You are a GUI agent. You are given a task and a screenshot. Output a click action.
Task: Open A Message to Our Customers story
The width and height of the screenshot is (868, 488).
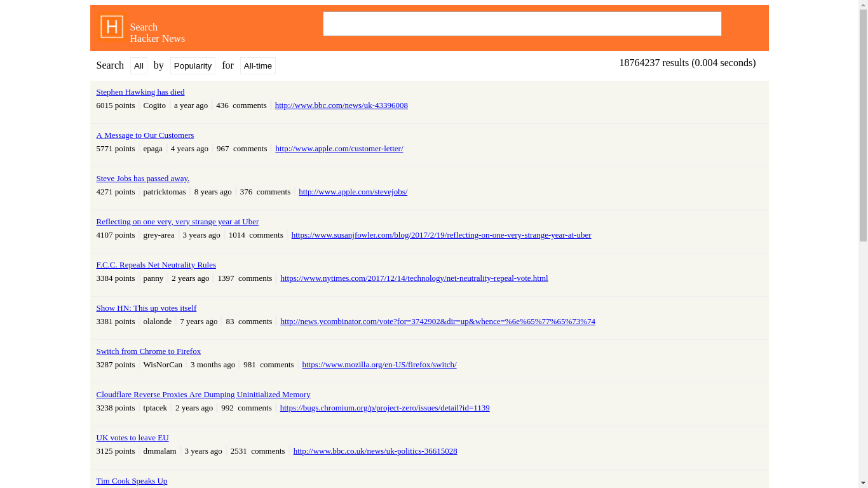[145, 135]
